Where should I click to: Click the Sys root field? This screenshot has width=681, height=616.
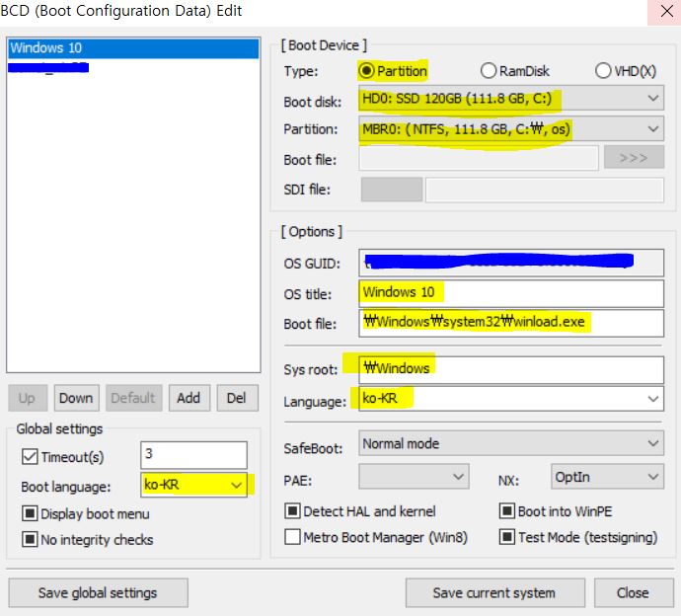pyautogui.click(x=511, y=369)
